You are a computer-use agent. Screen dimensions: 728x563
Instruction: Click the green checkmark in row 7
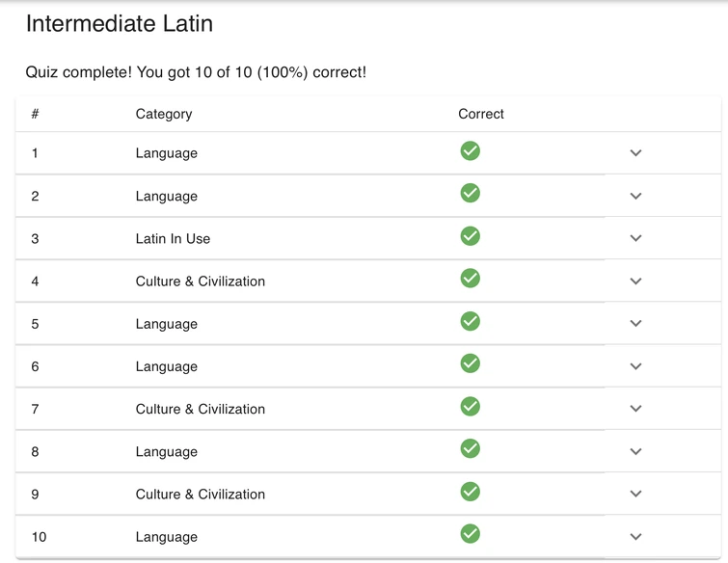click(470, 407)
